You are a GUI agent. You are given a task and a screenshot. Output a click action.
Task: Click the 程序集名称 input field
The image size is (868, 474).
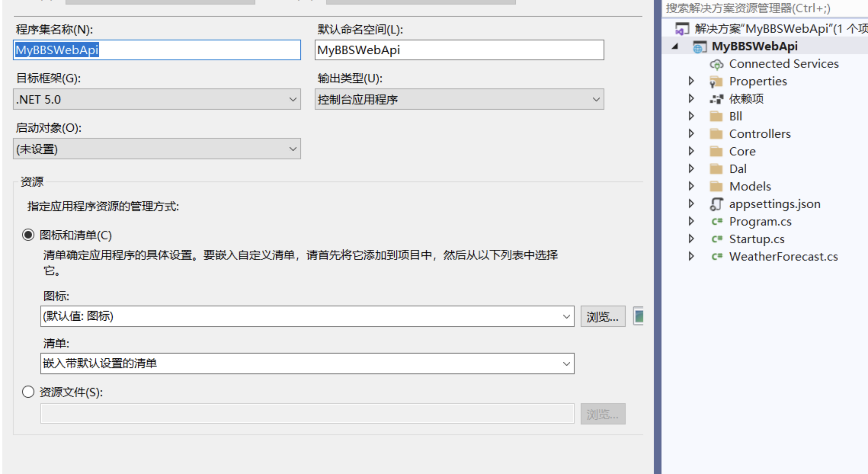pyautogui.click(x=156, y=50)
